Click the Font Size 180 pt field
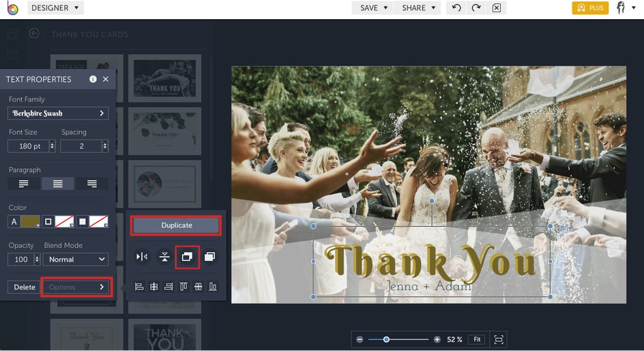 29,146
